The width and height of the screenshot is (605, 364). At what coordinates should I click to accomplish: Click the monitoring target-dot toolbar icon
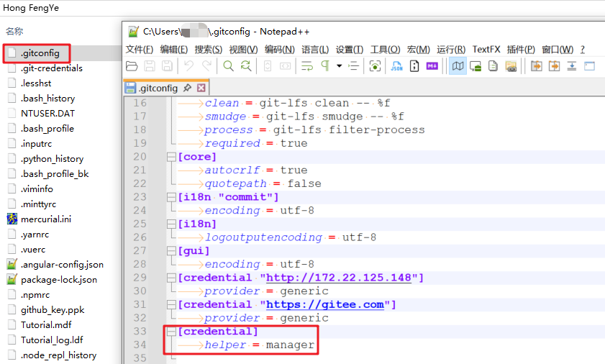pyautogui.click(x=375, y=66)
